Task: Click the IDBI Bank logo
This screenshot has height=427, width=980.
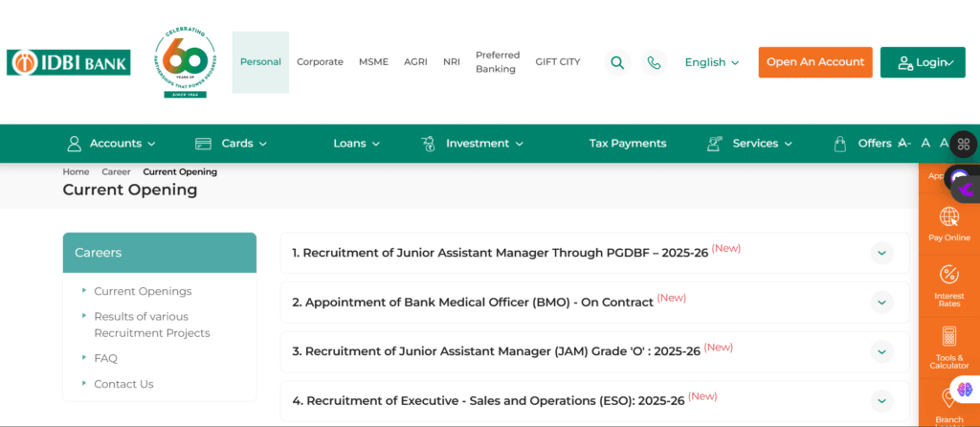Action: tap(69, 62)
